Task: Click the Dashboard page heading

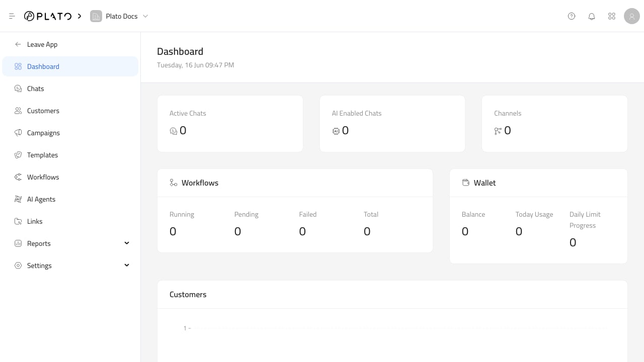Action: (180, 51)
